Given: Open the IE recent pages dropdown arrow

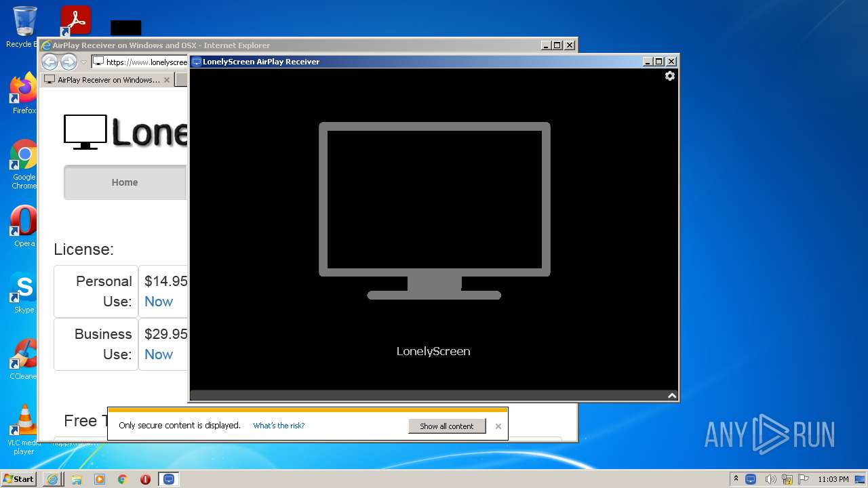Looking at the screenshot, I should pyautogui.click(x=84, y=62).
